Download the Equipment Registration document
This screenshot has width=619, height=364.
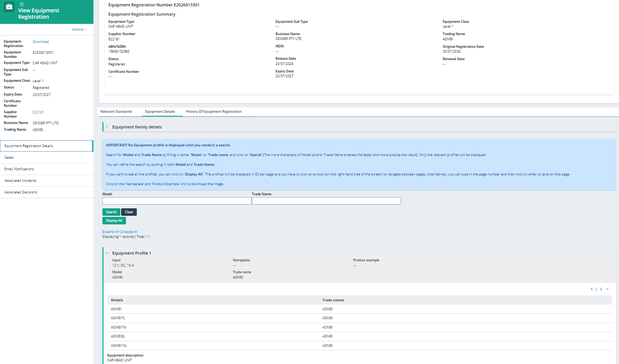pos(41,42)
